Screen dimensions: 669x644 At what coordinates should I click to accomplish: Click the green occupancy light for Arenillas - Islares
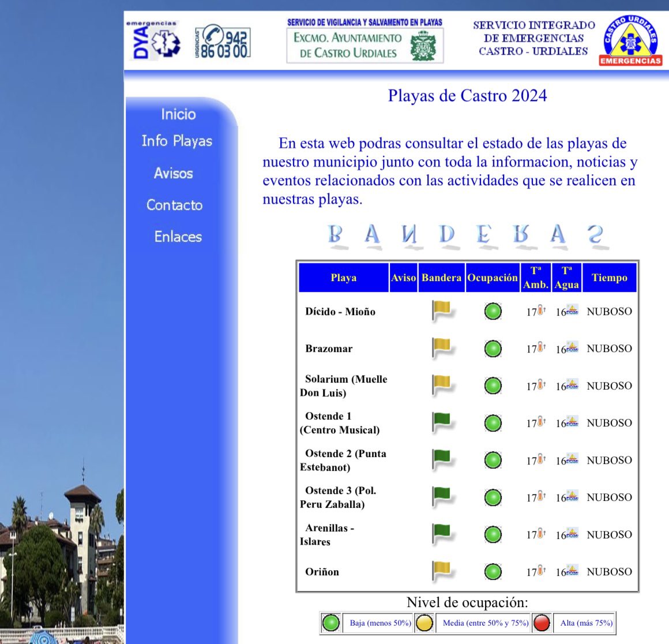(493, 535)
